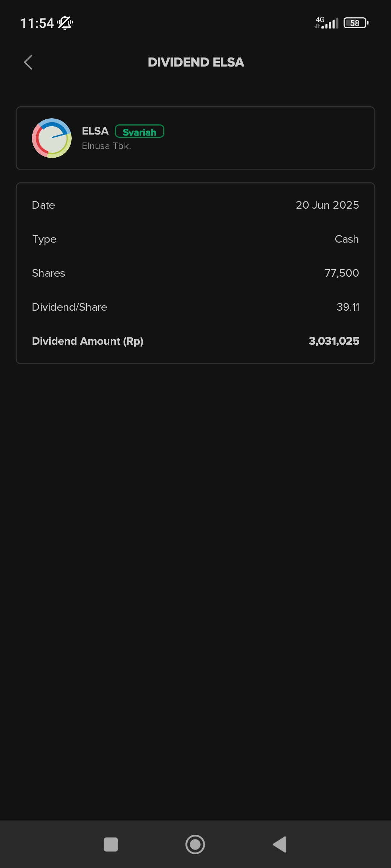Tap the muted vibrate bell icon
391x868 pixels.
pyautogui.click(x=65, y=23)
